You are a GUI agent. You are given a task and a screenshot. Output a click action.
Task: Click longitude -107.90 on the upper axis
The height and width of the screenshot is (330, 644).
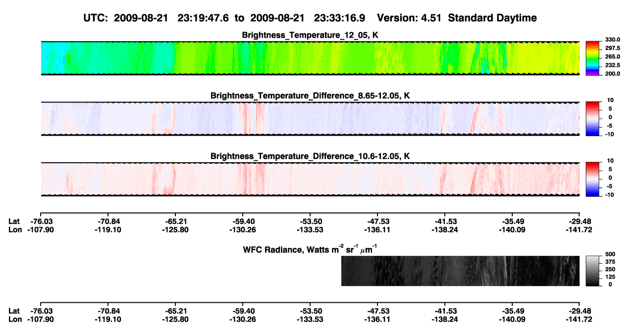(x=41, y=230)
